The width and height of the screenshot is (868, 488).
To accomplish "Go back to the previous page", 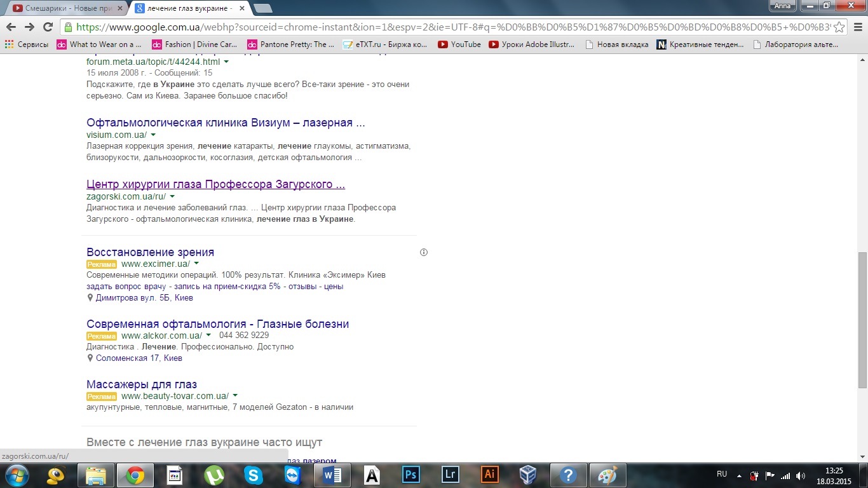I will [11, 27].
